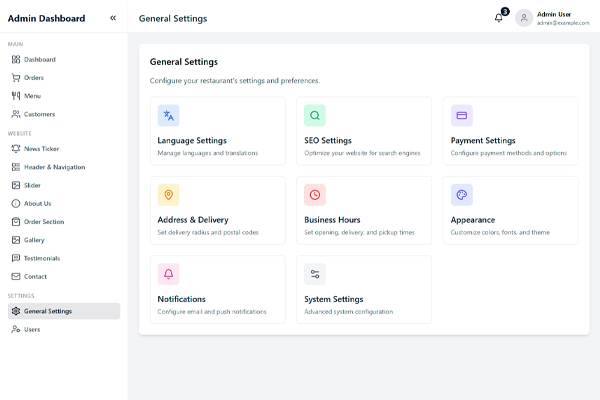Open Contact page in sidebar

click(x=64, y=276)
